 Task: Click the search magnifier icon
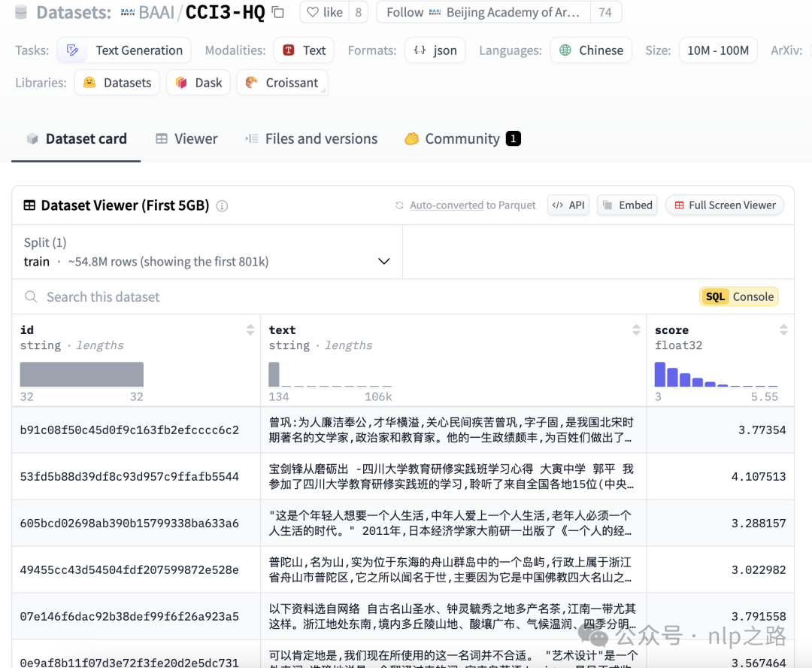[31, 297]
